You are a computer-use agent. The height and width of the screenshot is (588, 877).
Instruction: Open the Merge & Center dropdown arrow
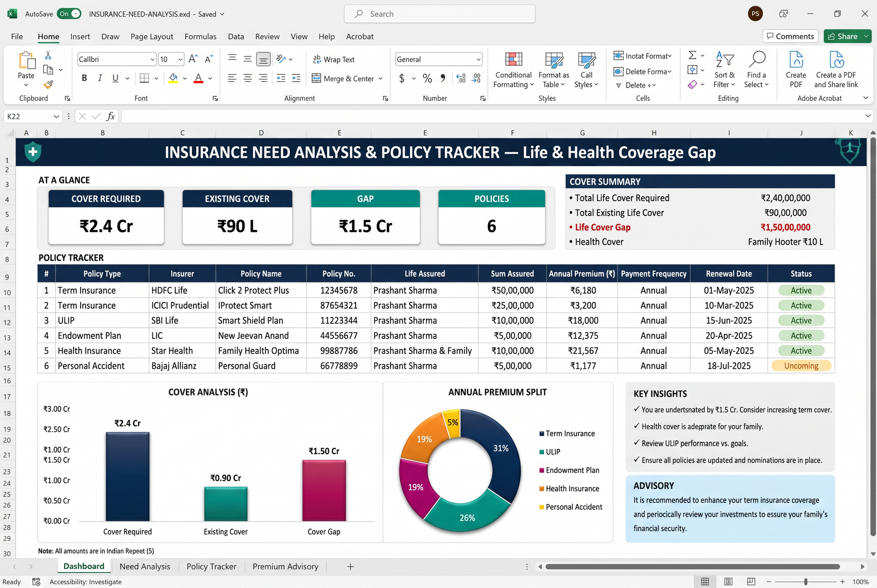click(380, 78)
